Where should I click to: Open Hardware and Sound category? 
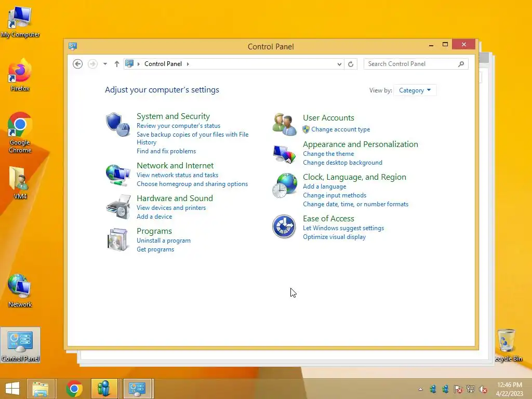pos(175,198)
